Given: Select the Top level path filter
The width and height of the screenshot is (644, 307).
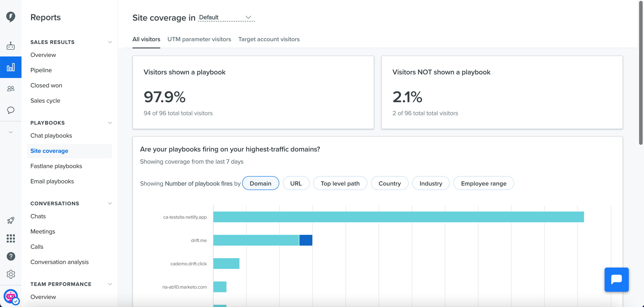Looking at the screenshot, I should (340, 183).
